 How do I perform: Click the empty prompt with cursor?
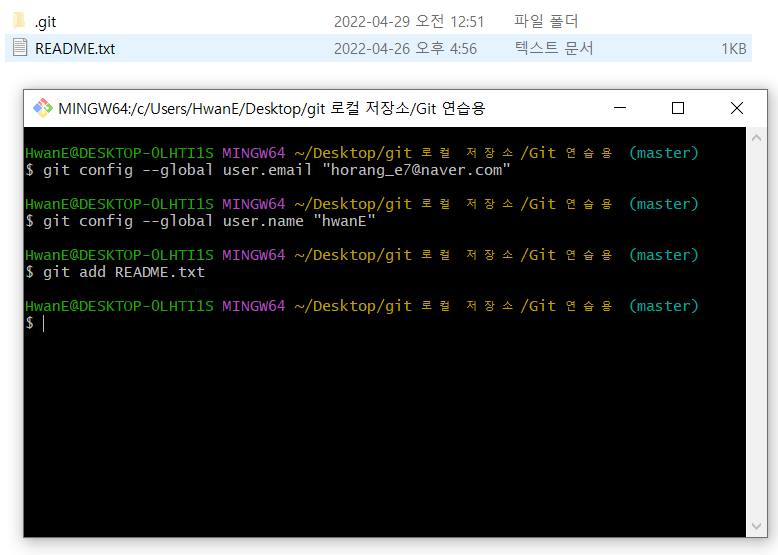tap(36, 323)
